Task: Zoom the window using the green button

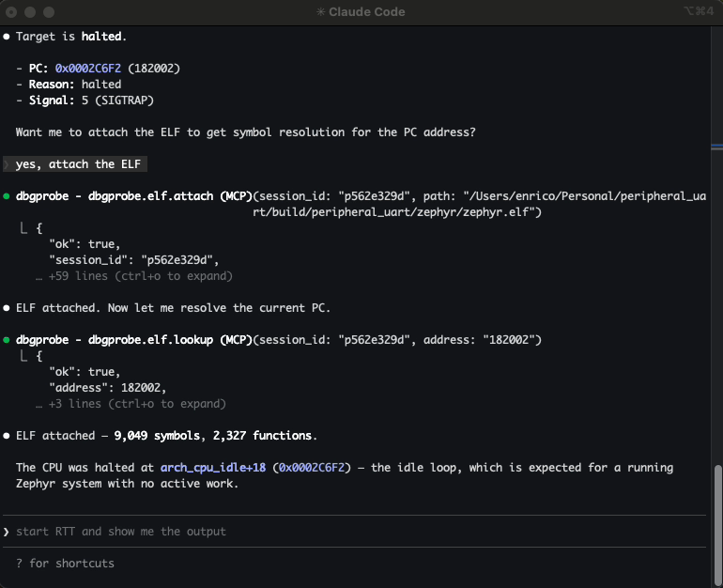Action: (49, 12)
